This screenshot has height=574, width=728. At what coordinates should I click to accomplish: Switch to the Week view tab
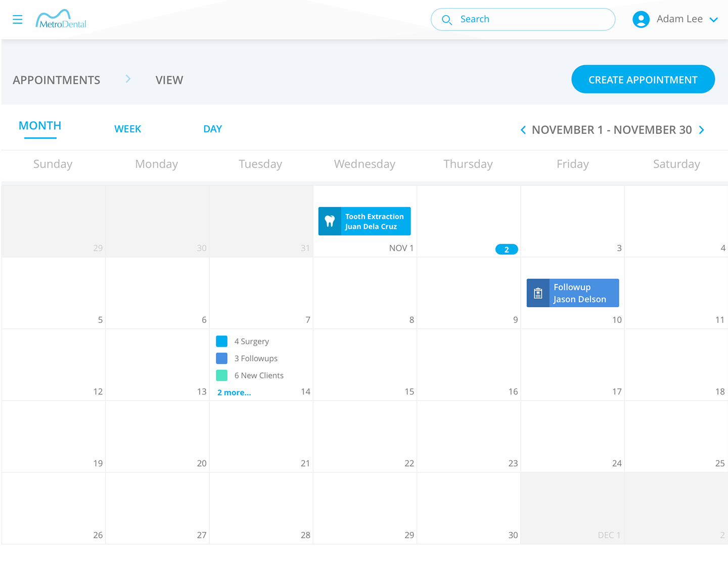128,129
